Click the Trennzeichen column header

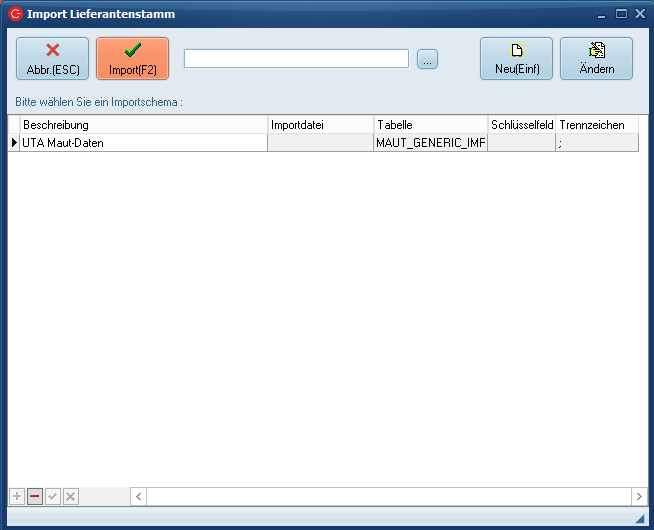click(596, 125)
